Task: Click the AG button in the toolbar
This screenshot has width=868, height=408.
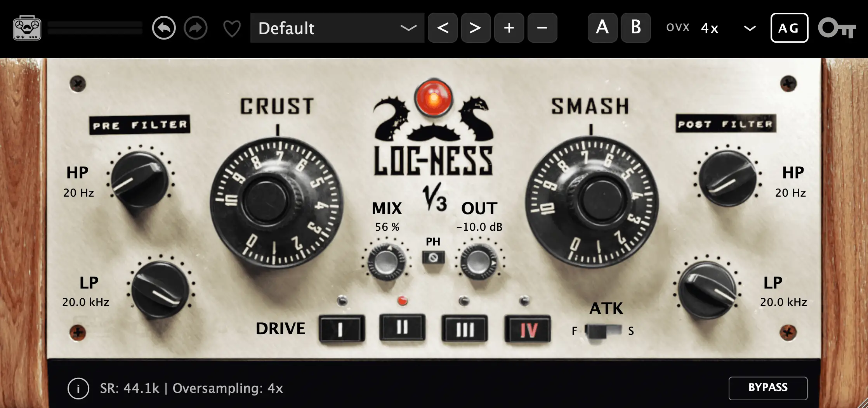Action: pos(789,28)
